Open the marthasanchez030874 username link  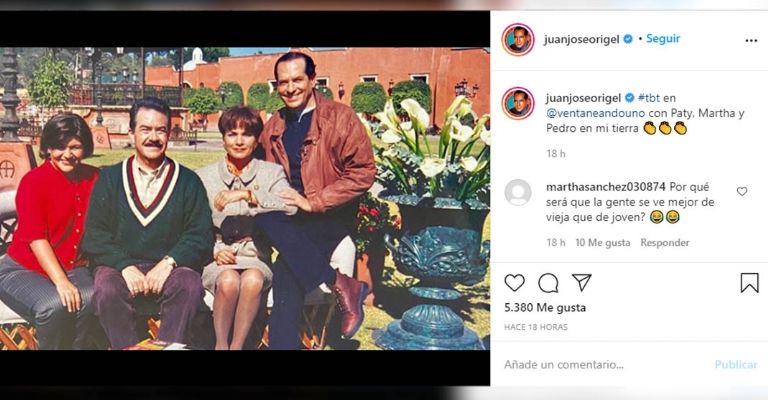pos(605,187)
